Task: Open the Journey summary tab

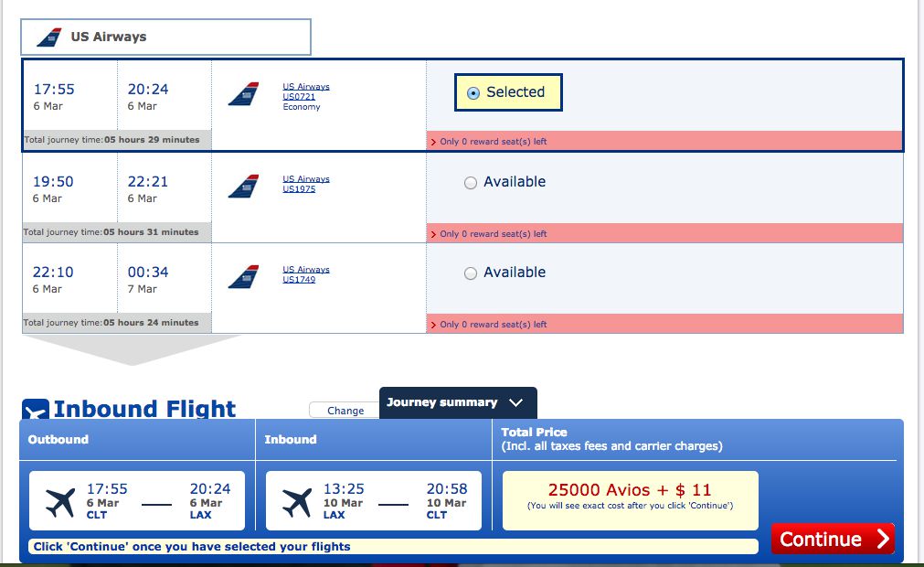Action: tap(458, 402)
